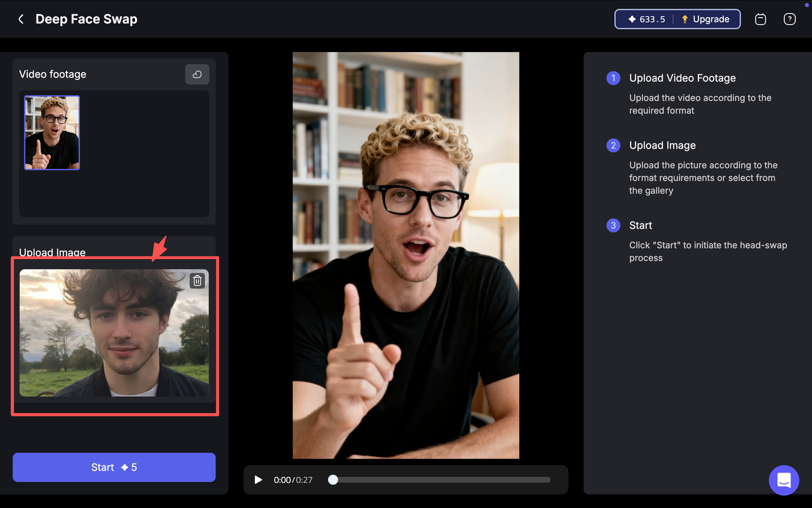Click the Deep Face Swap title
Image resolution: width=812 pixels, height=508 pixels.
click(x=86, y=19)
